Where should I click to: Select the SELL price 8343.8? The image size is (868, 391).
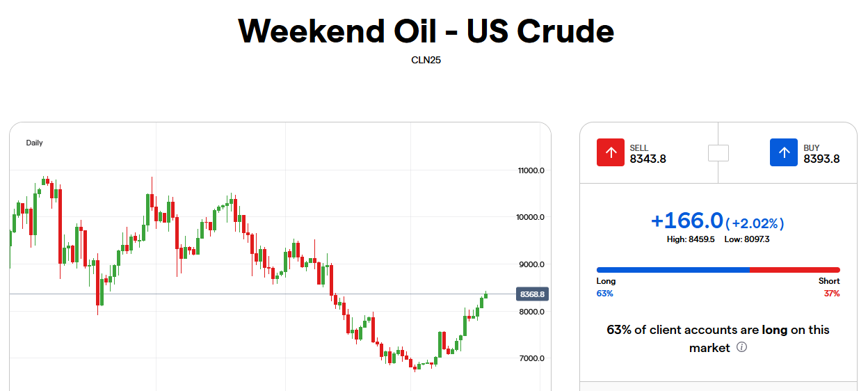tap(648, 159)
